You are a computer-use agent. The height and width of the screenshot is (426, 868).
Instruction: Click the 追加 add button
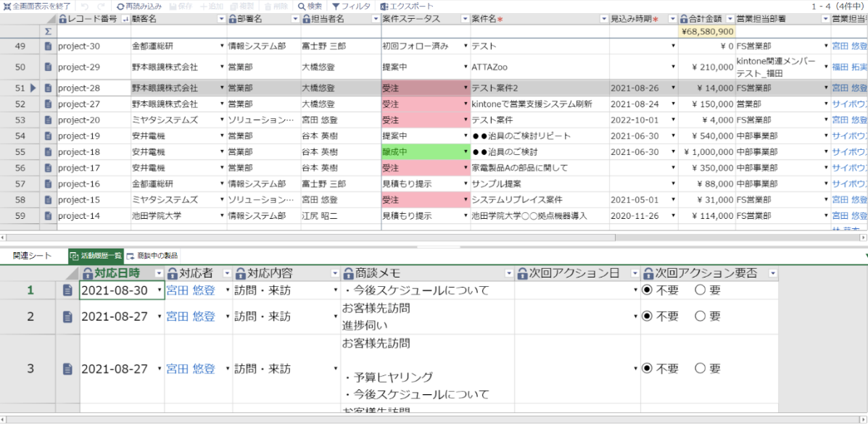(x=212, y=7)
